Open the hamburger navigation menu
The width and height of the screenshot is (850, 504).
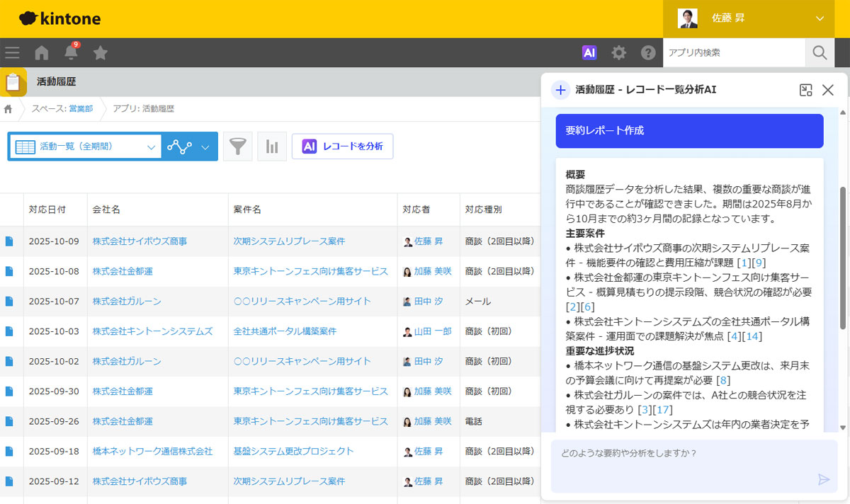(x=12, y=52)
